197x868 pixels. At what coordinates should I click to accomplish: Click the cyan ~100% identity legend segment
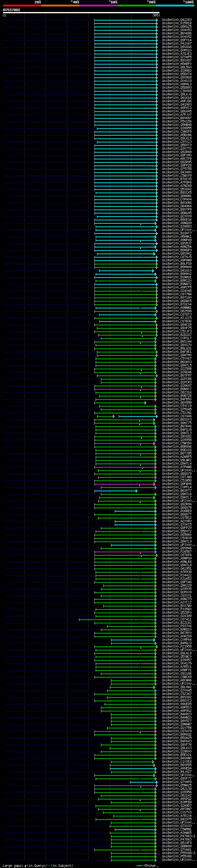click(175, 6)
